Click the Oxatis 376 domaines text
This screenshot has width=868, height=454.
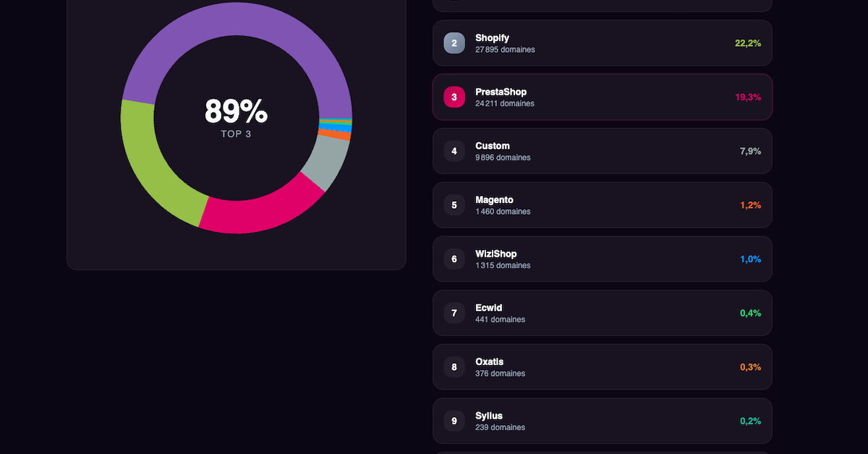500,374
